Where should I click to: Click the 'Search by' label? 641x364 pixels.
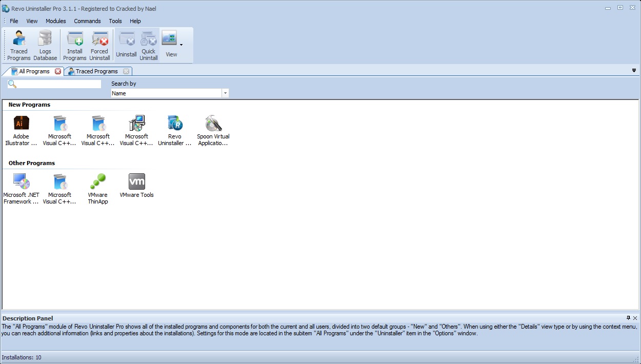124,84
